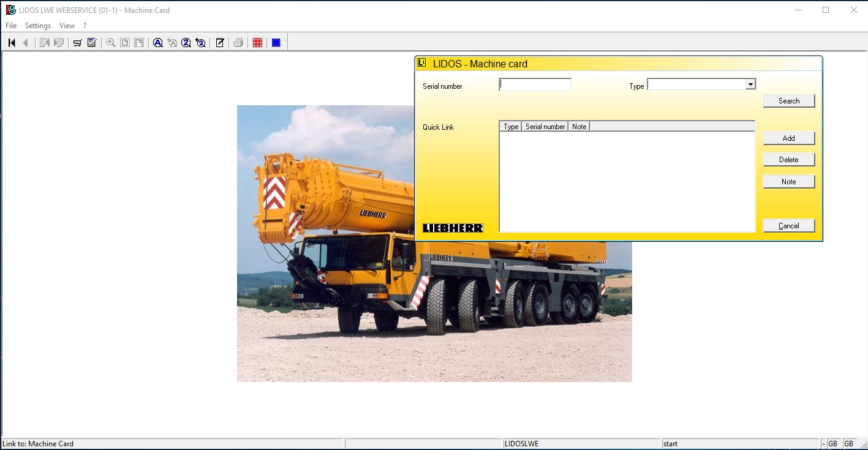Click the Note button
This screenshot has height=450, width=868.
pos(789,182)
